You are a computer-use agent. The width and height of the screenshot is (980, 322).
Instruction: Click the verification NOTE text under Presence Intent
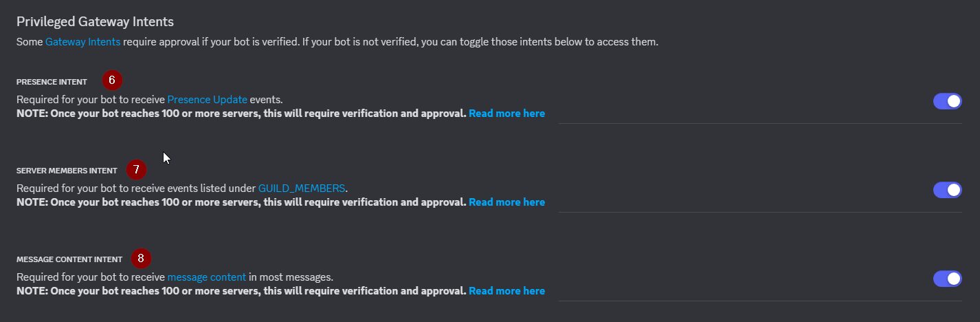(x=241, y=114)
